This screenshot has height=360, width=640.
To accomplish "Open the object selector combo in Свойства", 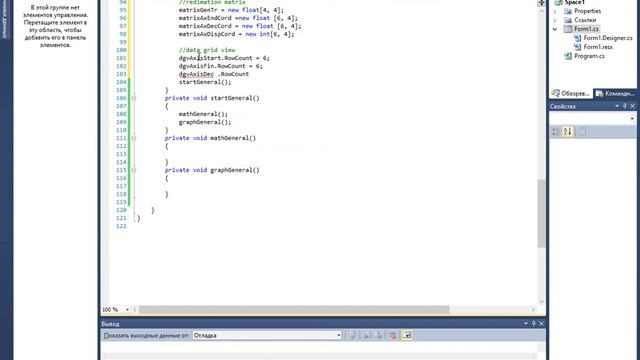I will (592, 118).
